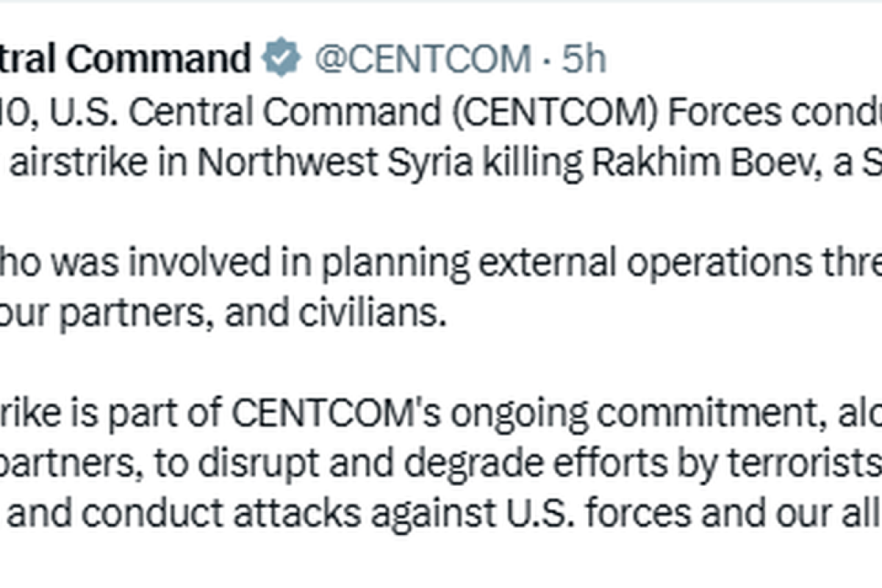The image size is (882, 588).
Task: Click the separator dot before 5h
Action: click(x=548, y=61)
